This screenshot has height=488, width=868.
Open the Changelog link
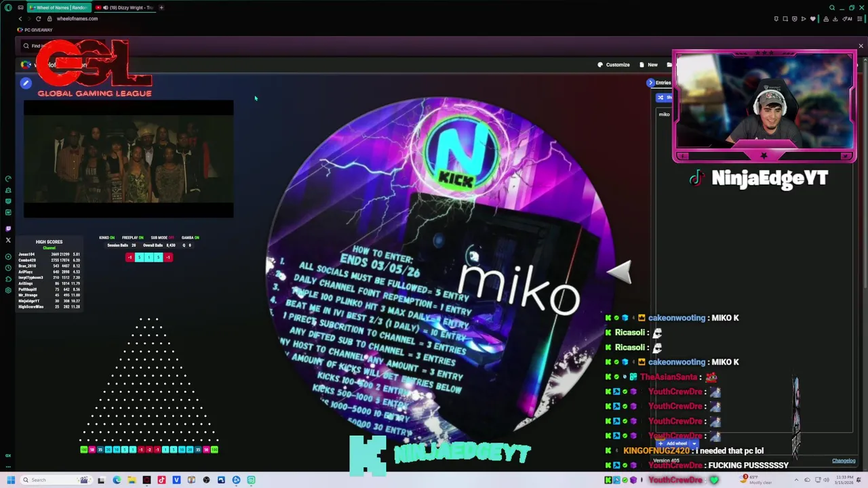click(x=844, y=461)
